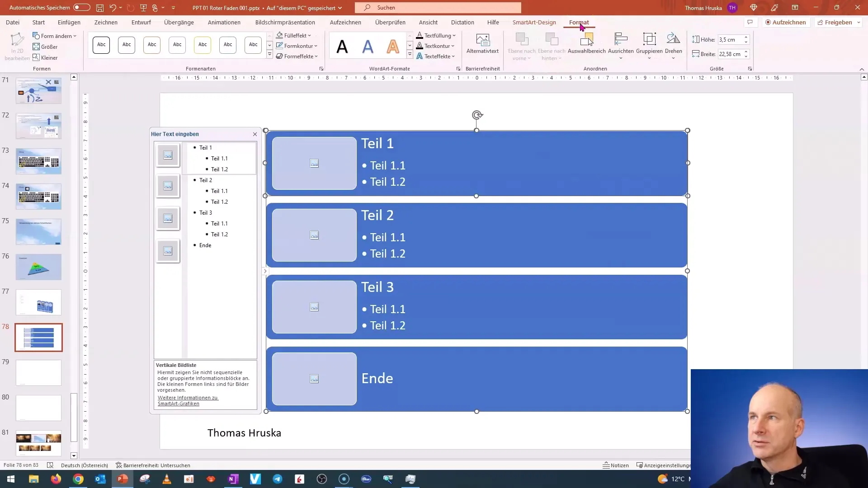Screen dimensions: 868x488
Task: Select the black WordArt A style
Action: click(342, 46)
